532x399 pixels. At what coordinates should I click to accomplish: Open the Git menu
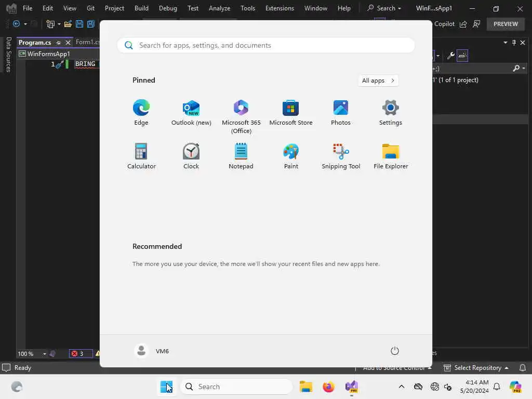(x=90, y=8)
